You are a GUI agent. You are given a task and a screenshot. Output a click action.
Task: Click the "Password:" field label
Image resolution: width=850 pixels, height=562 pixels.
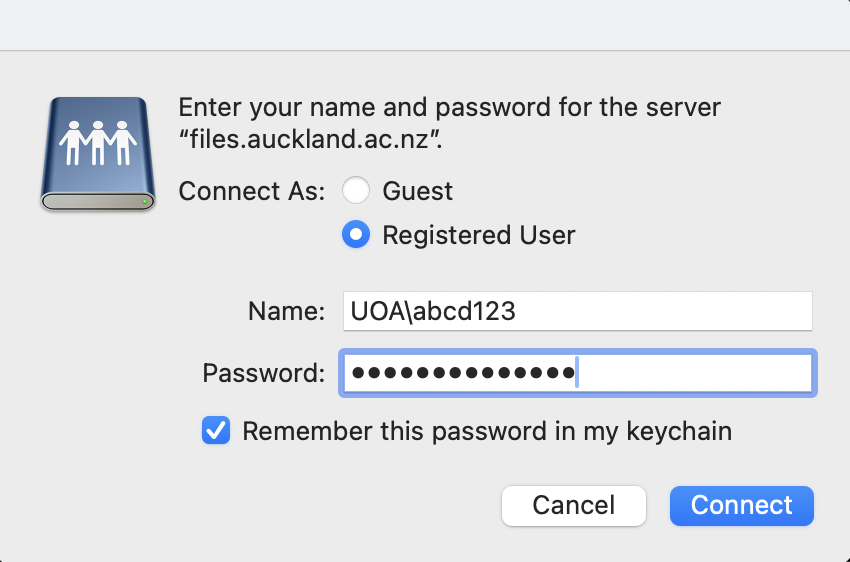(x=264, y=373)
